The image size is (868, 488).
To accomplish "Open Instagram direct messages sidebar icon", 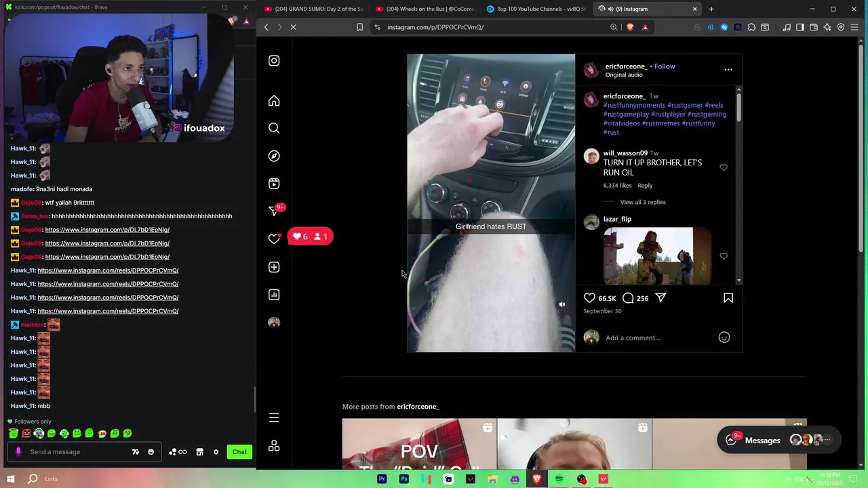I will [x=274, y=211].
